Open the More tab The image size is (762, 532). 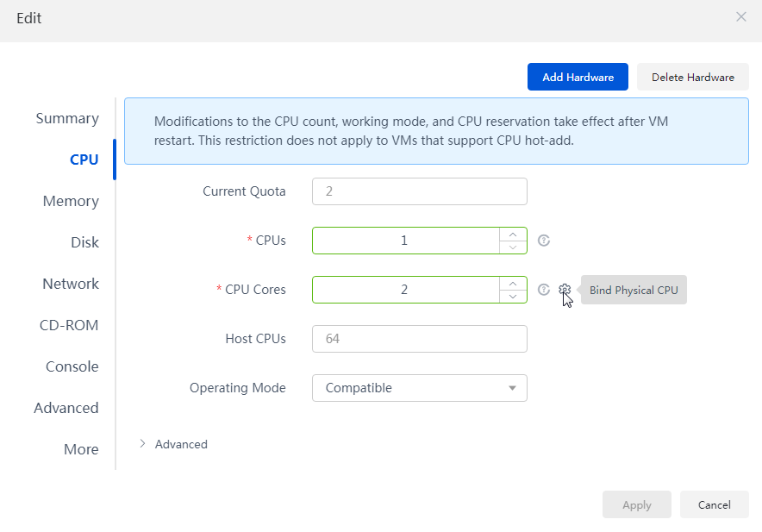pyautogui.click(x=81, y=449)
